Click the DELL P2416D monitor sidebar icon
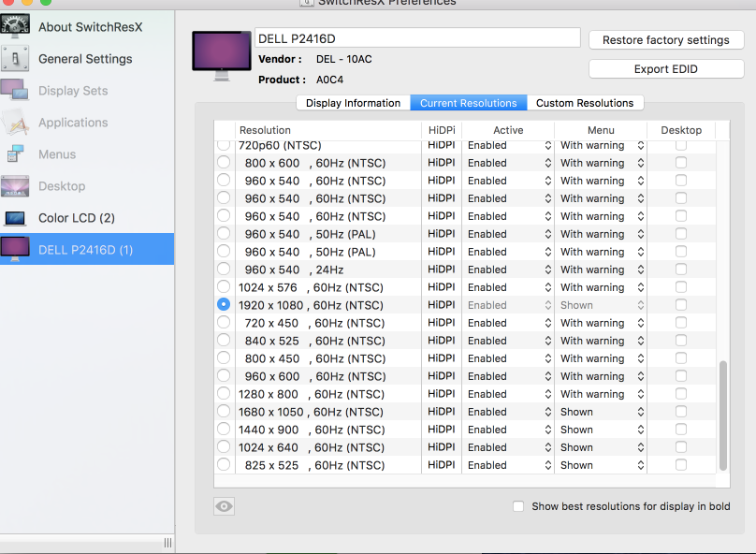The height and width of the screenshot is (554, 756). click(15, 249)
